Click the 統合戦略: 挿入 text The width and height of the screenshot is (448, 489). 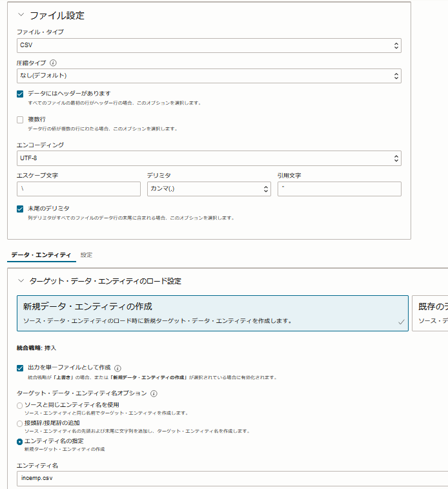click(x=36, y=348)
